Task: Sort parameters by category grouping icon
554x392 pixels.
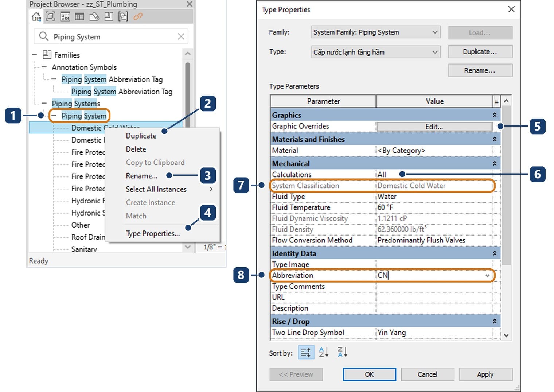Action: point(306,352)
